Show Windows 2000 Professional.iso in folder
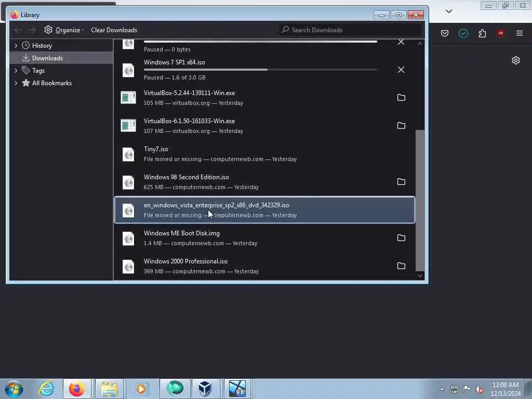Screen dimensions: 532x399 pyautogui.click(x=401, y=266)
